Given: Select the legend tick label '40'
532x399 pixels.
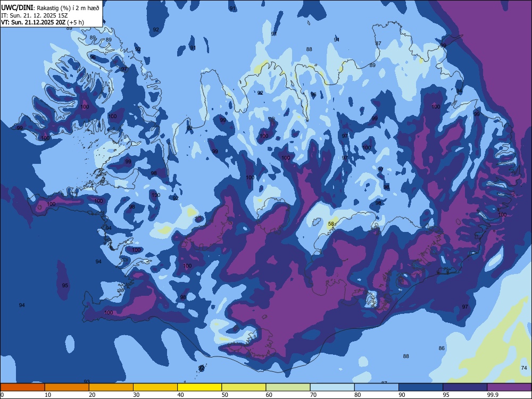Looking at the screenshot, I should 181,395.
